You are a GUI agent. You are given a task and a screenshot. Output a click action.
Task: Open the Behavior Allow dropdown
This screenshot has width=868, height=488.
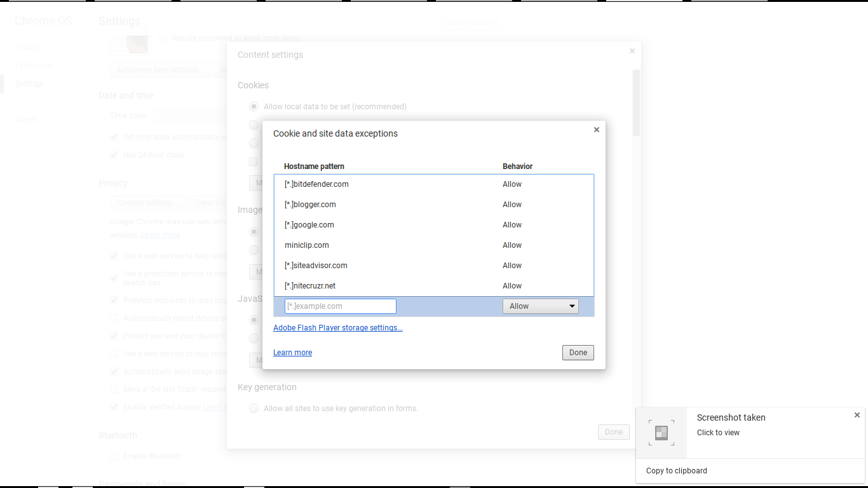pyautogui.click(x=540, y=306)
